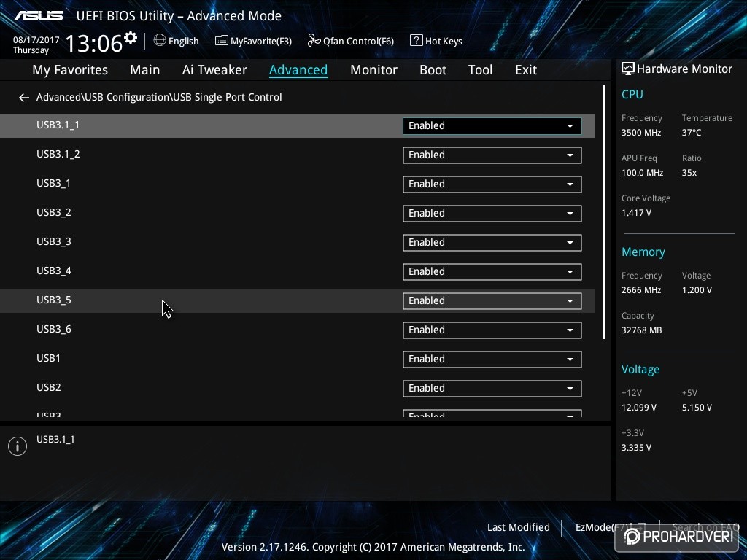
Task: Switch to Monitor tab
Action: [x=373, y=70]
